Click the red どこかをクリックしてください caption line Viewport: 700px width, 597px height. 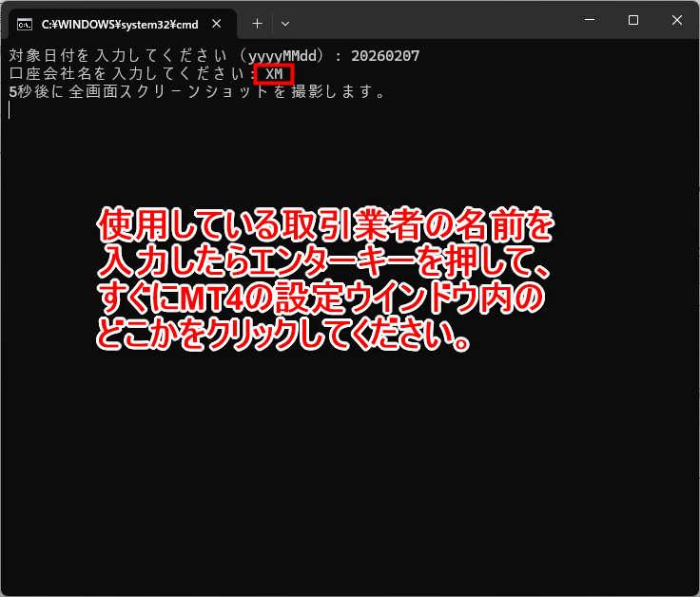point(285,337)
